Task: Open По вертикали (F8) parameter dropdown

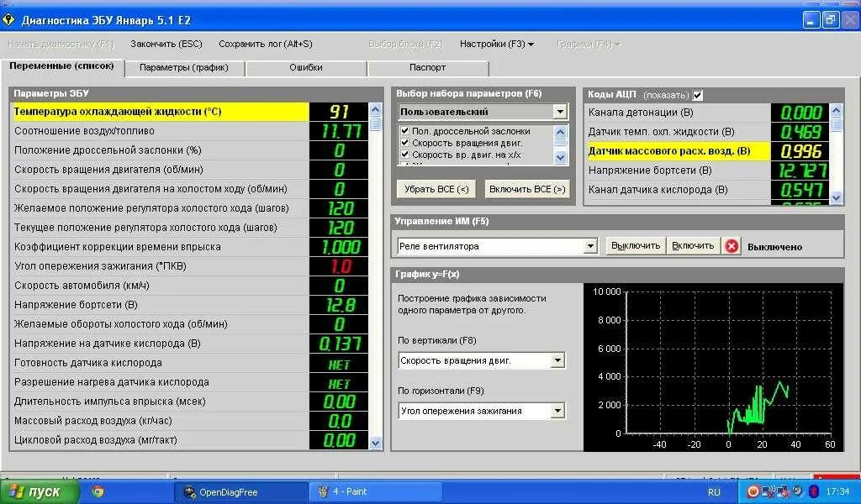Action: [557, 360]
